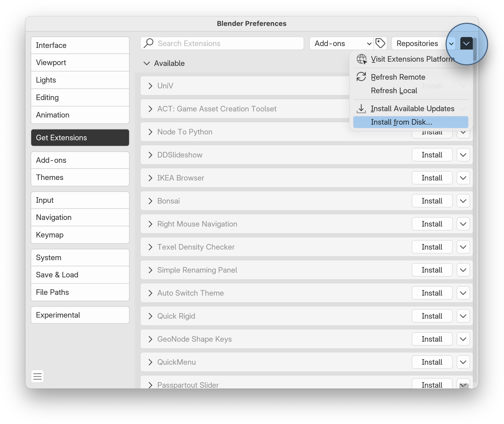
Task: Switch to the Viewport preferences tab
Action: 80,62
